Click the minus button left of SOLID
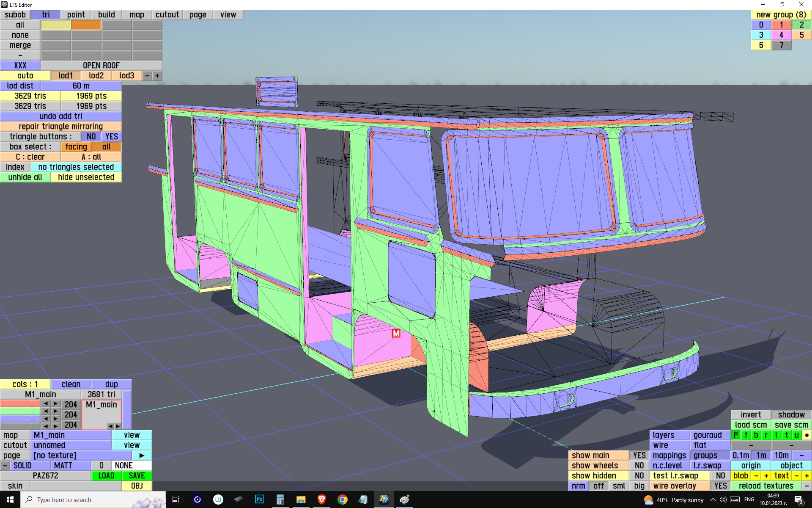The image size is (812, 508). coord(5,465)
